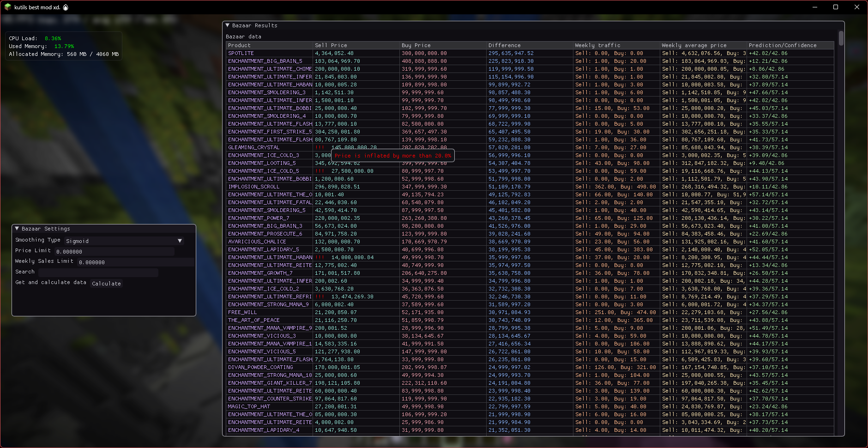Click the red warning marker on GLEAMING_CRYSTAL row
The height and width of the screenshot is (448, 868).
point(319,148)
